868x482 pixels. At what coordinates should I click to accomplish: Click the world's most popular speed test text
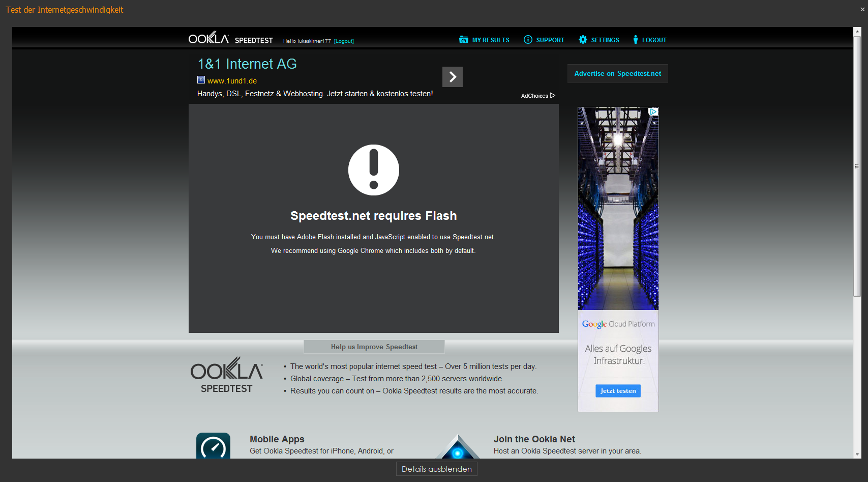pyautogui.click(x=413, y=366)
